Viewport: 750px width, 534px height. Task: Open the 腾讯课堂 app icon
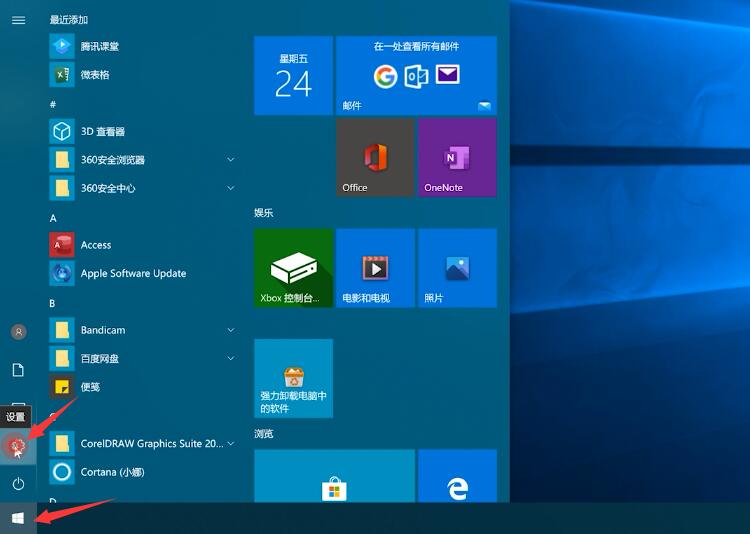(62, 46)
